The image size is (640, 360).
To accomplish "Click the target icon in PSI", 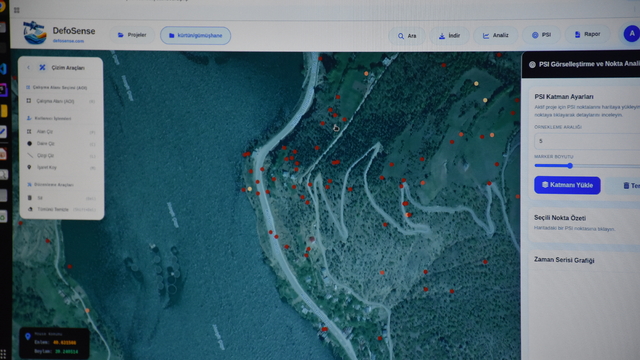I will pos(535,35).
